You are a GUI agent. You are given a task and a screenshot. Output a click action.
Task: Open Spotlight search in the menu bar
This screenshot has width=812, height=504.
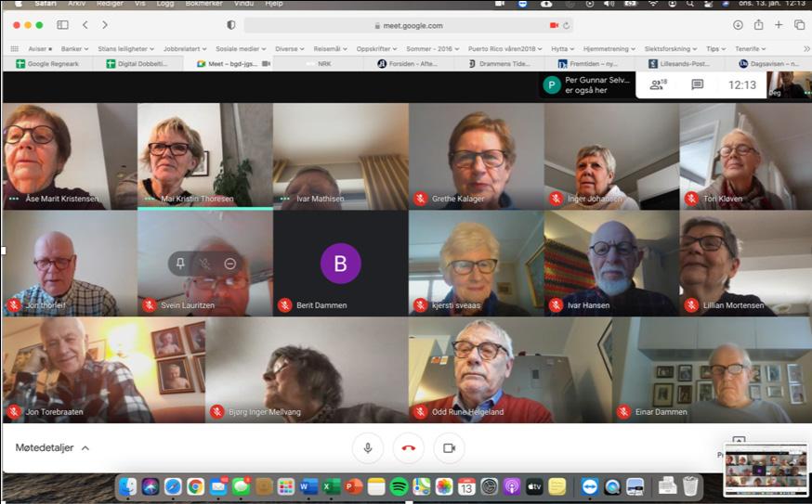pos(689,4)
